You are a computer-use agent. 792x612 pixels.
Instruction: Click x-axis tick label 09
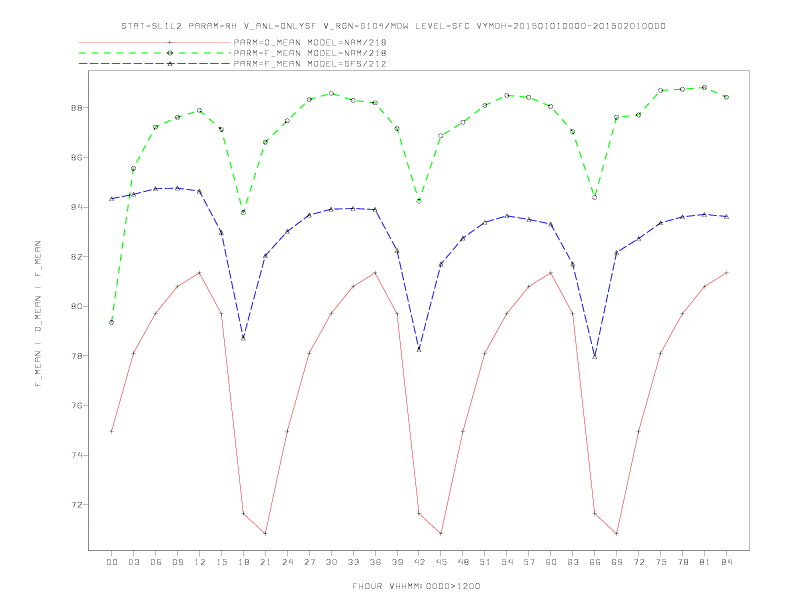pyautogui.click(x=177, y=562)
